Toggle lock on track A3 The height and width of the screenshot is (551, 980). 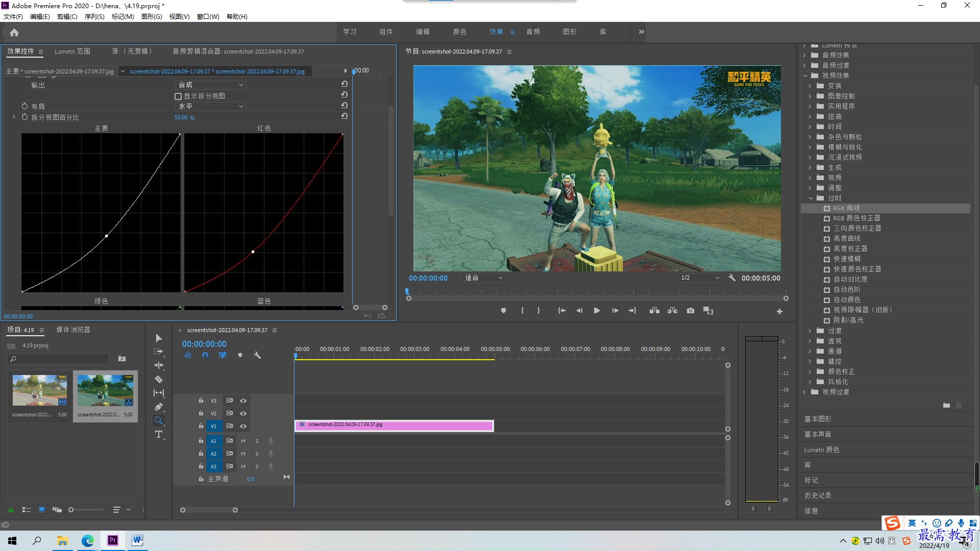201,467
